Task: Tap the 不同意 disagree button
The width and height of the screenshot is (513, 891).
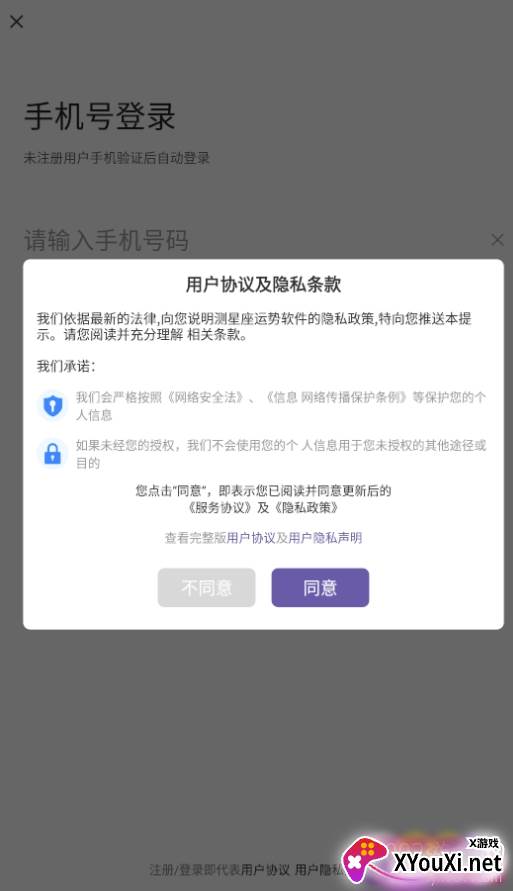Action: coord(206,588)
